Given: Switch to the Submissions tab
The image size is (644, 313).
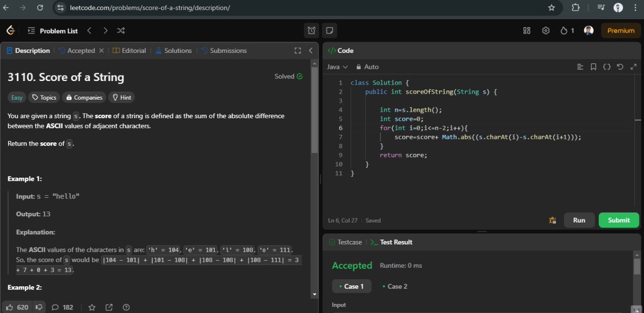Looking at the screenshot, I should pyautogui.click(x=224, y=50).
